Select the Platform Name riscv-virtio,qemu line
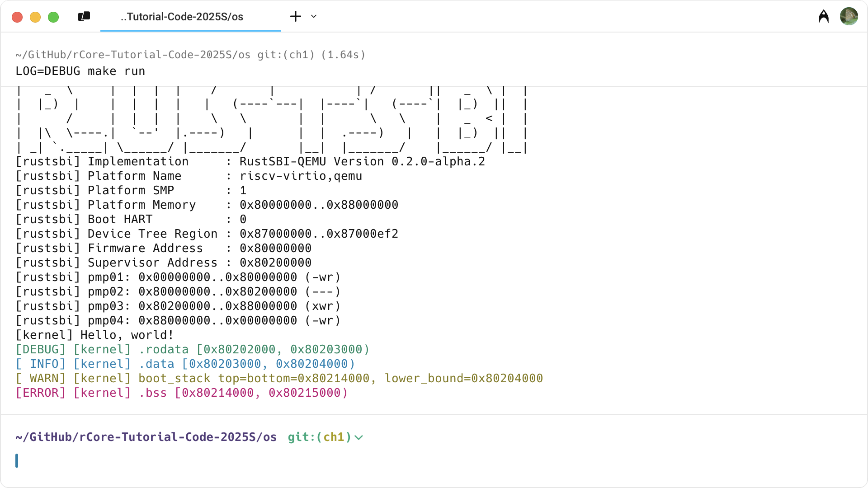 189,176
